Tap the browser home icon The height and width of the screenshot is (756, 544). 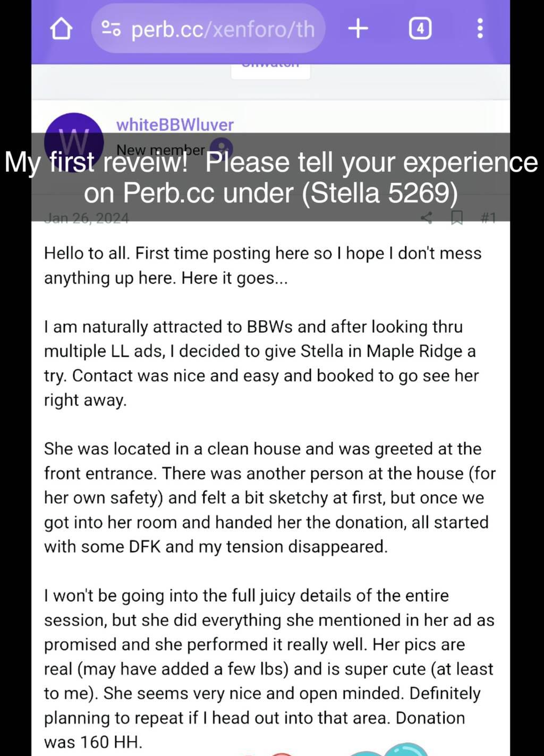(x=61, y=29)
